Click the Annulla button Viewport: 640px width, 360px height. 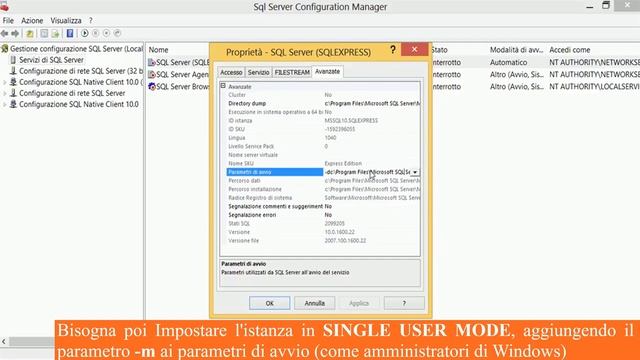[x=314, y=303]
